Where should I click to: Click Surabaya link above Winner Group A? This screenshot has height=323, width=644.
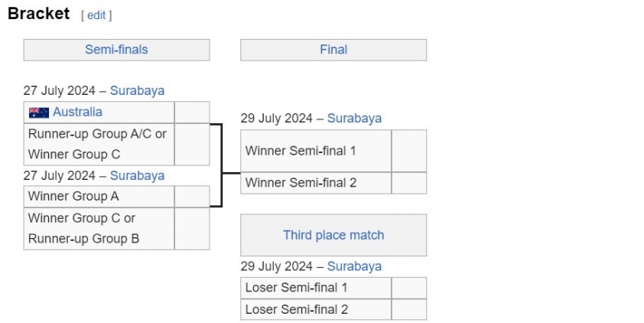pyautogui.click(x=137, y=175)
